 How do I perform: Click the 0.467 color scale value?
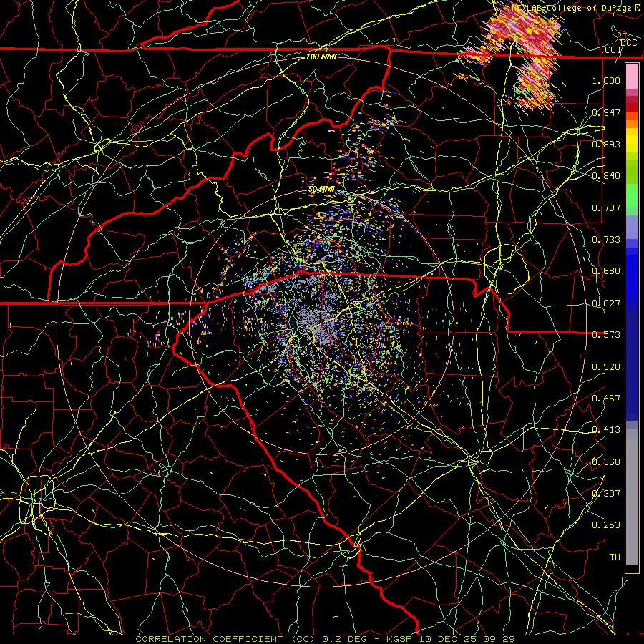coord(606,399)
